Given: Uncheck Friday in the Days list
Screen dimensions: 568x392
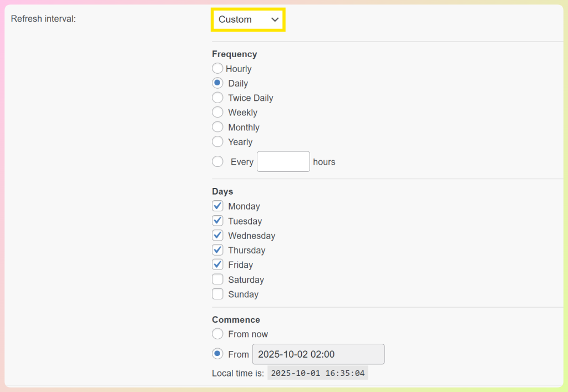Looking at the screenshot, I should tap(217, 264).
